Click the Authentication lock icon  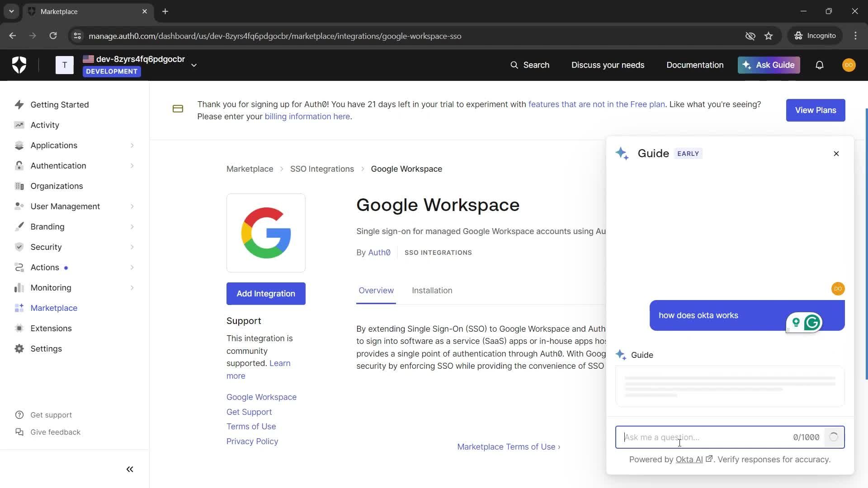[19, 166]
